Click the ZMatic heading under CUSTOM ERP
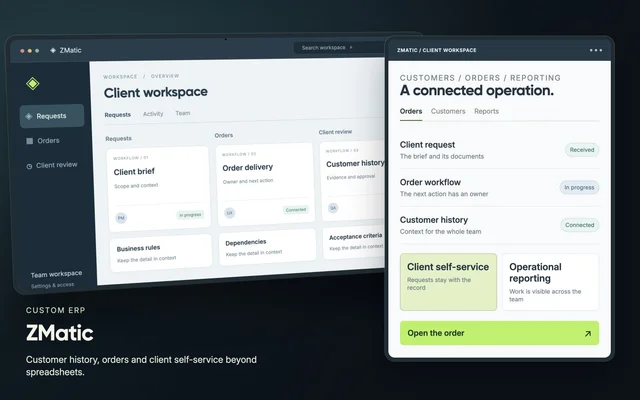 (x=60, y=333)
